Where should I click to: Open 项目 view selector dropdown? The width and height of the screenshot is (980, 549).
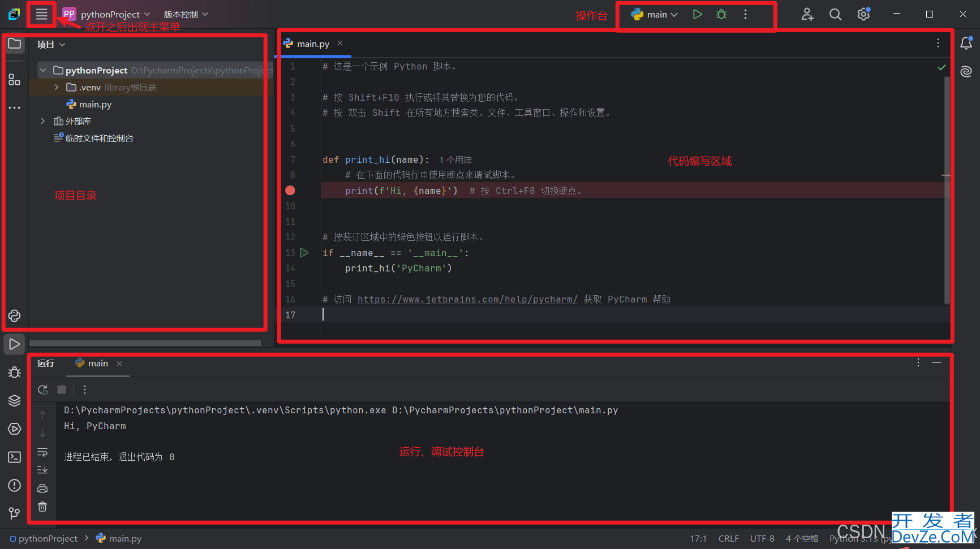[x=51, y=44]
